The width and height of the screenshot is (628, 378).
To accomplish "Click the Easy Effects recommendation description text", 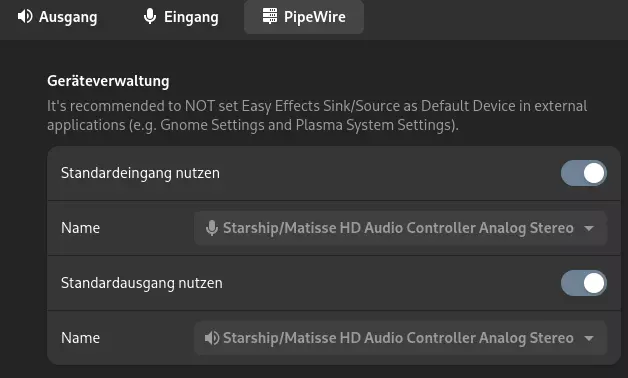I will click(x=317, y=116).
